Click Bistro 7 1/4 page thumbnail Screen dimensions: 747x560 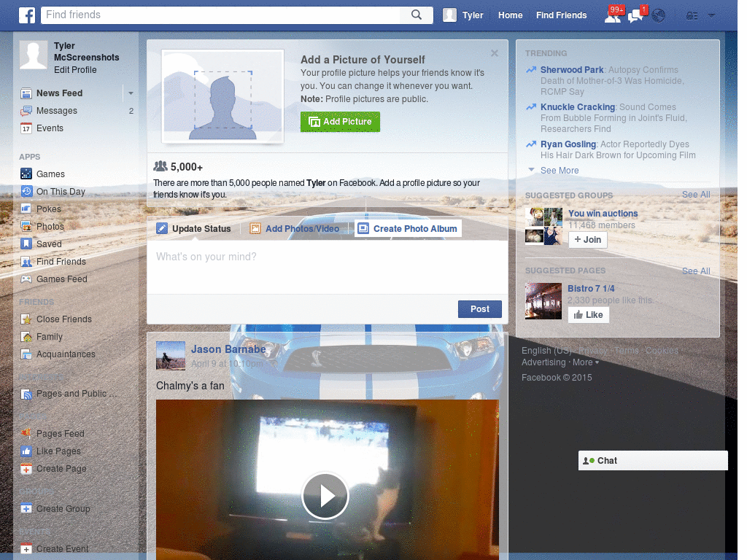pyautogui.click(x=543, y=301)
